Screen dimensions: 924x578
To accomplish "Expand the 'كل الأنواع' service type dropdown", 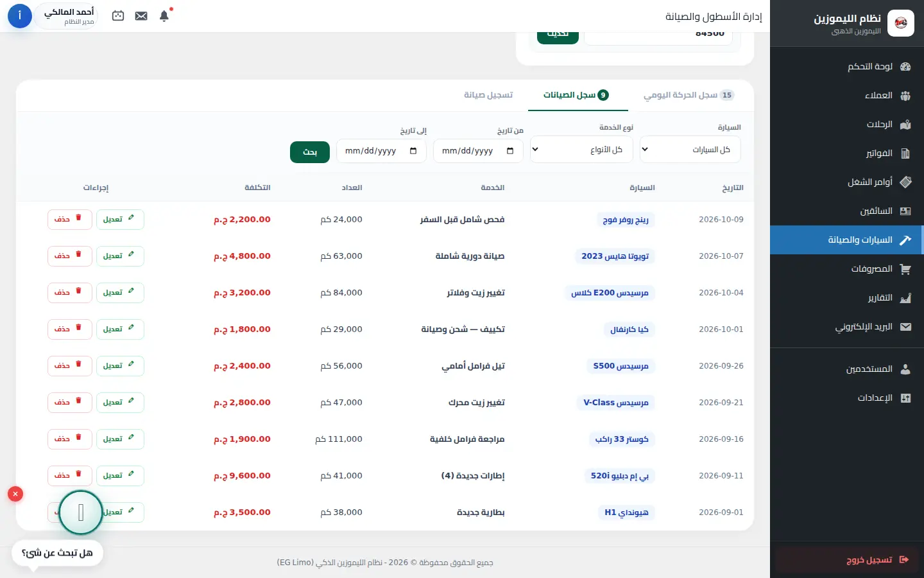I will [x=581, y=150].
